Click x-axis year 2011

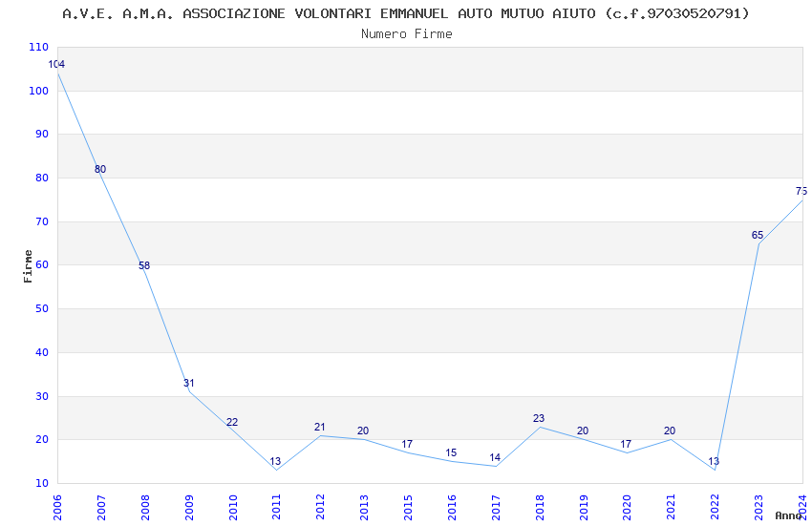[276, 508]
